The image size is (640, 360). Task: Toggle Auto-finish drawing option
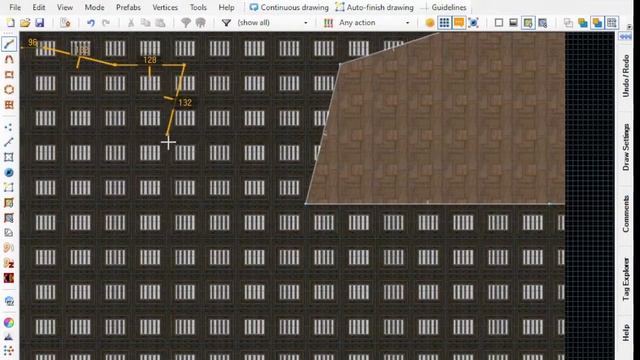[375, 7]
